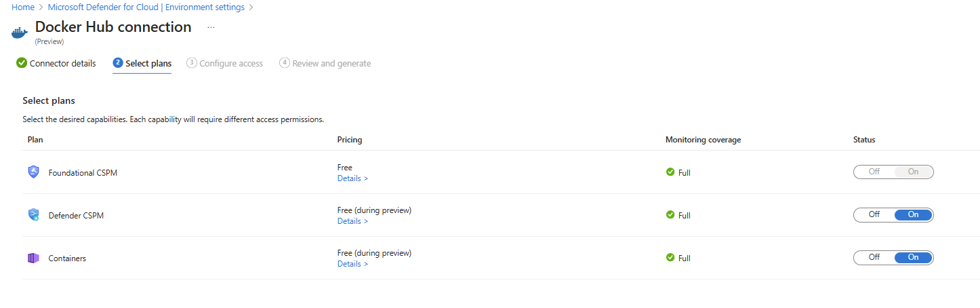Open Details link for Defender CSPM pricing

click(x=352, y=221)
